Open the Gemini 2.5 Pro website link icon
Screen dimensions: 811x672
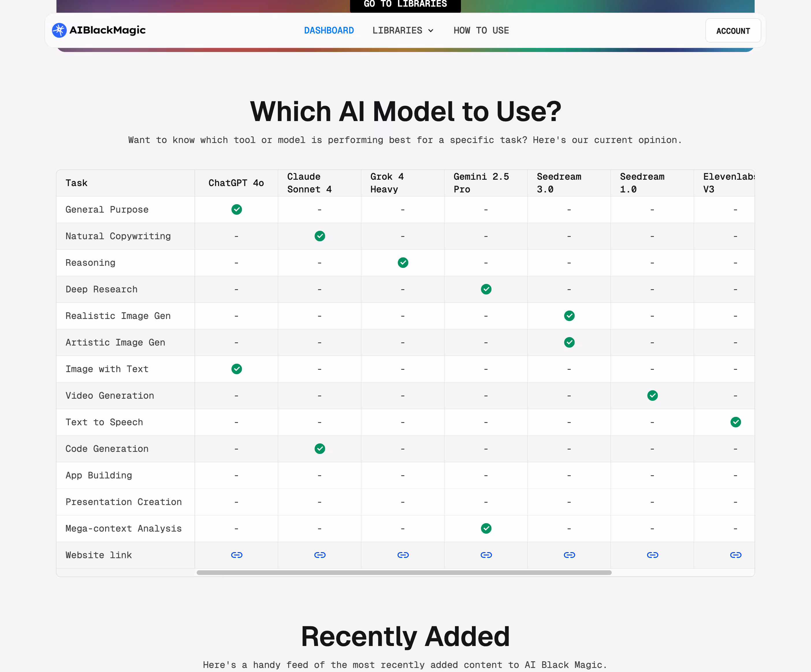pos(486,555)
